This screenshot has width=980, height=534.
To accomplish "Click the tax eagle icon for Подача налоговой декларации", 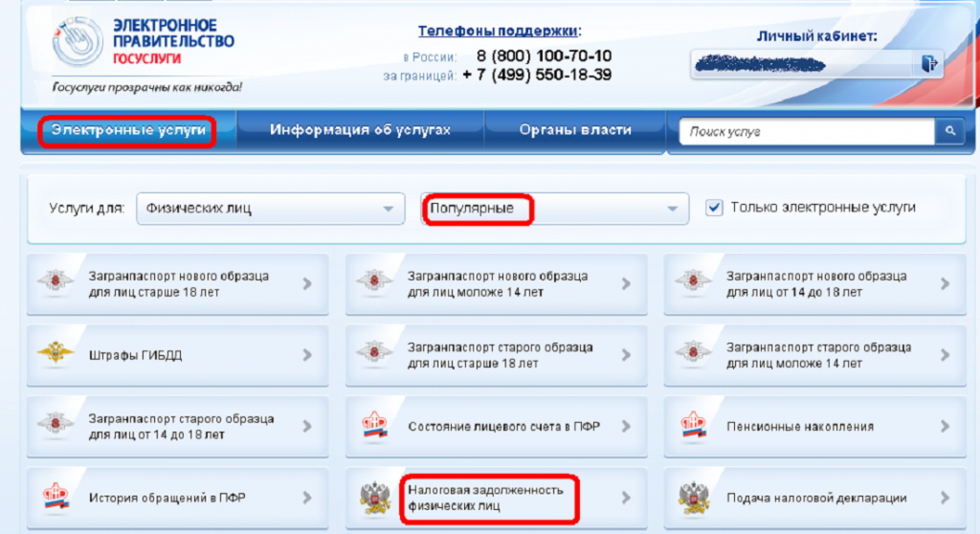I will [694, 499].
